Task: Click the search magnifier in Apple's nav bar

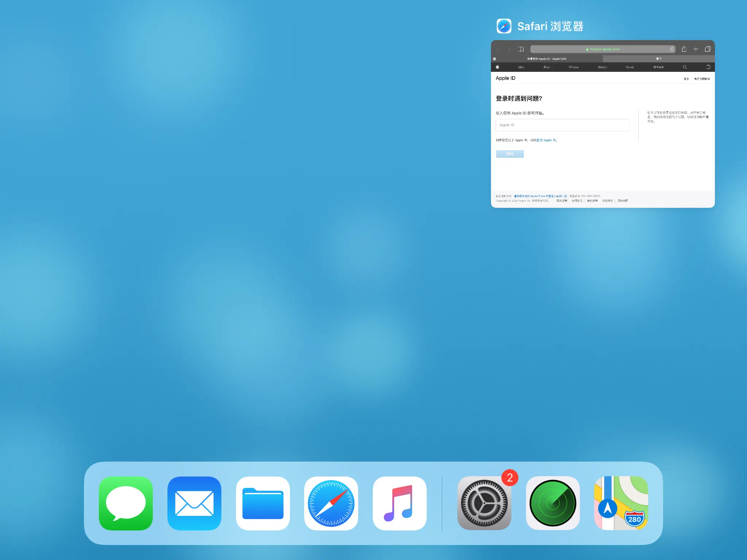Action: click(x=685, y=67)
